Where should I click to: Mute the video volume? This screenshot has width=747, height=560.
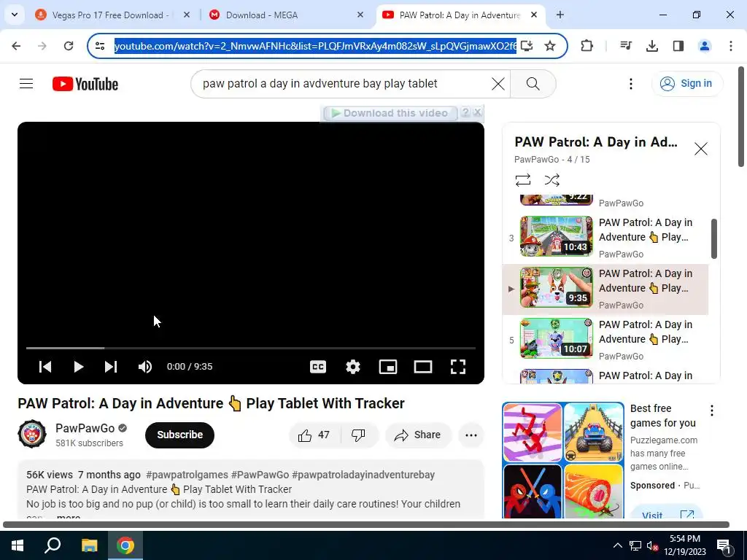click(x=145, y=367)
